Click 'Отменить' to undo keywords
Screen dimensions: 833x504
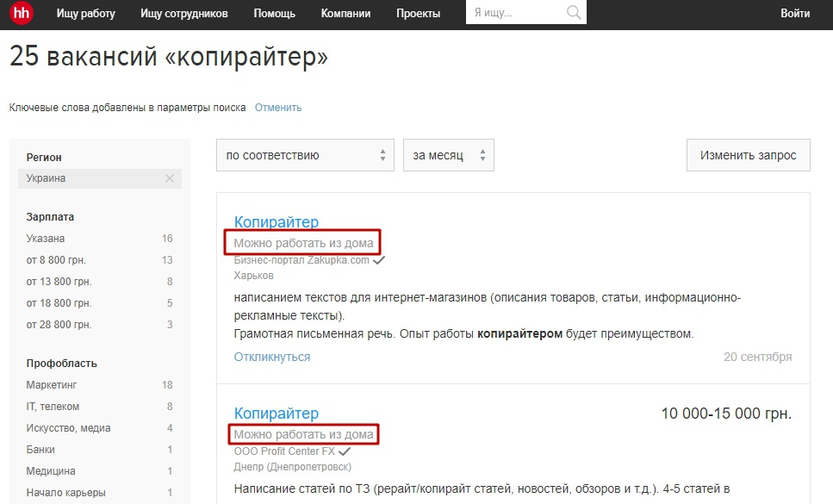pos(277,108)
